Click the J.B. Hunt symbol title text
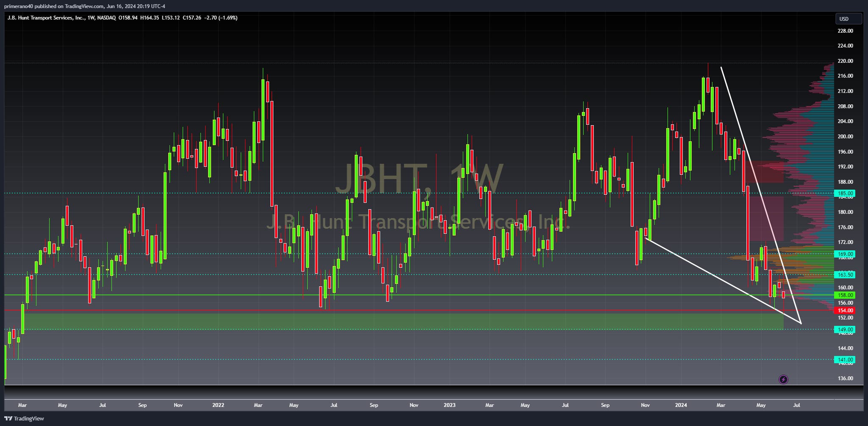Viewport: 868px width, 426px height. 46,18
